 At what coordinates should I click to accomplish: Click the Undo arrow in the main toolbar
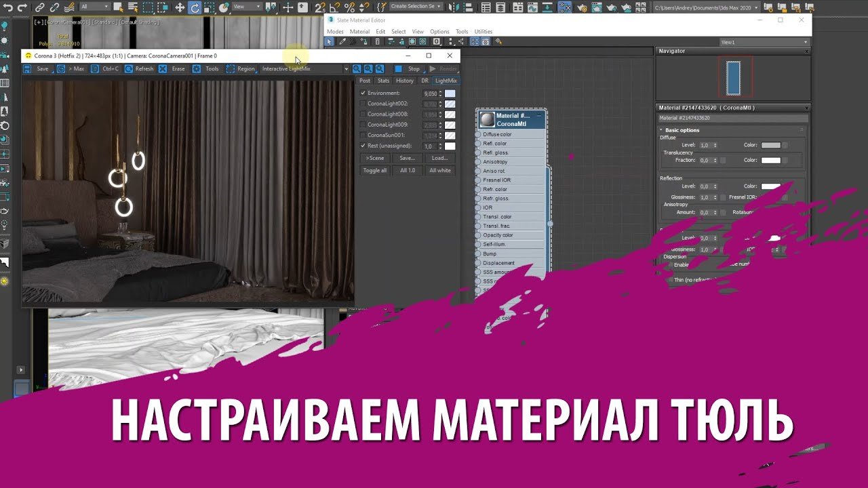[x=9, y=7]
